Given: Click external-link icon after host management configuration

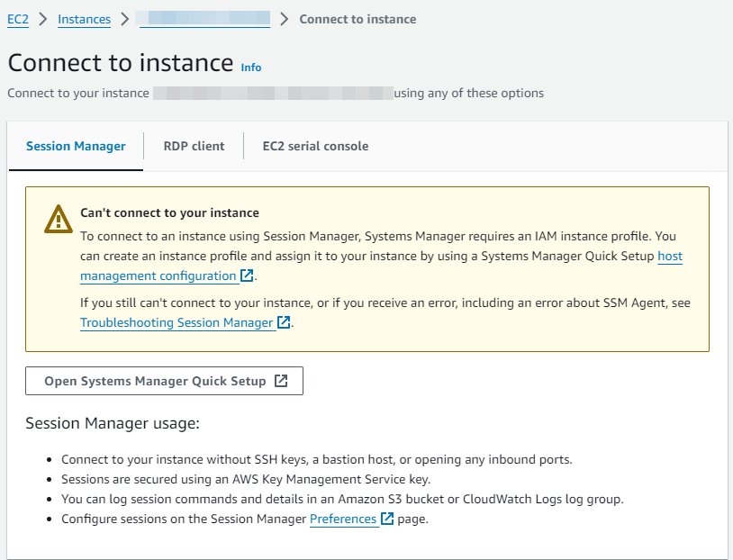Looking at the screenshot, I should tap(247, 276).
